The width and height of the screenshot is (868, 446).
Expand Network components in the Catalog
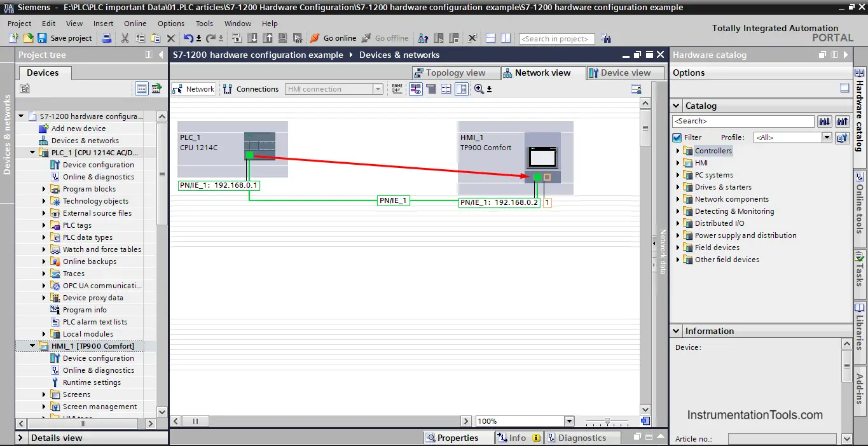[678, 199]
